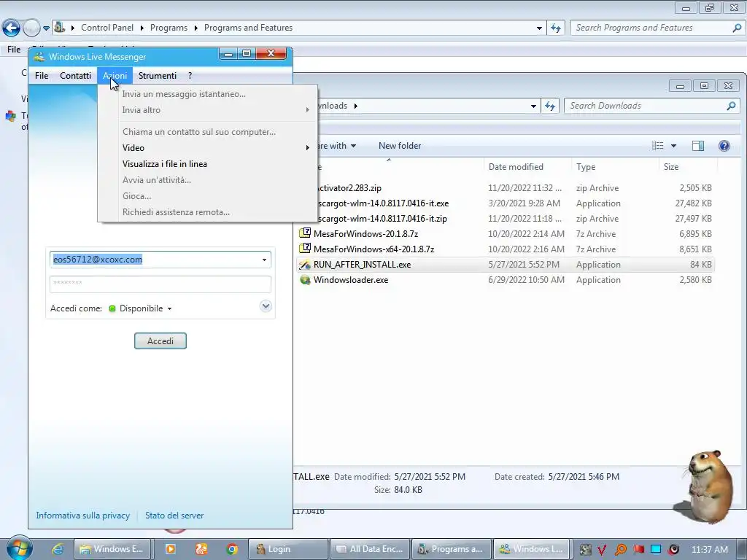
Task: Click the round speaker tray icon
Action: 673,550
